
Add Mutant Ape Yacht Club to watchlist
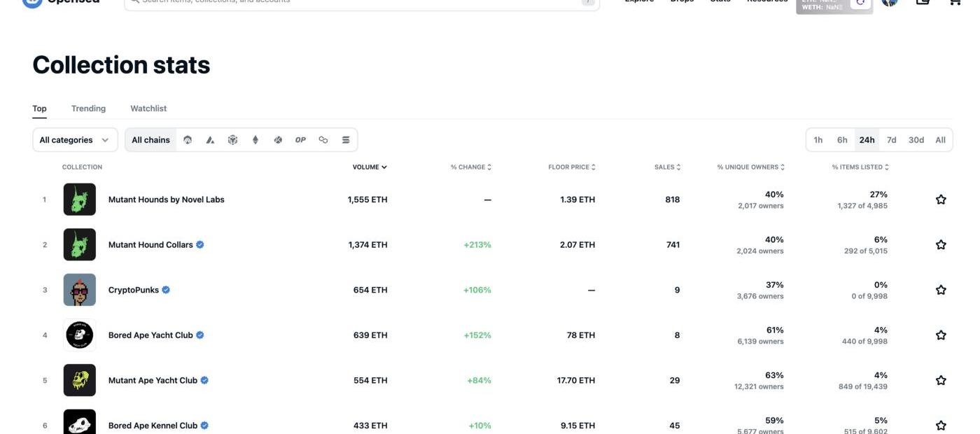pos(941,380)
